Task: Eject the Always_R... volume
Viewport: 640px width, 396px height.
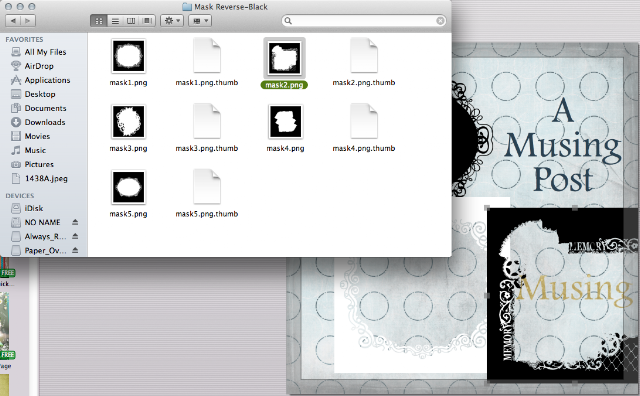Action: [75, 236]
